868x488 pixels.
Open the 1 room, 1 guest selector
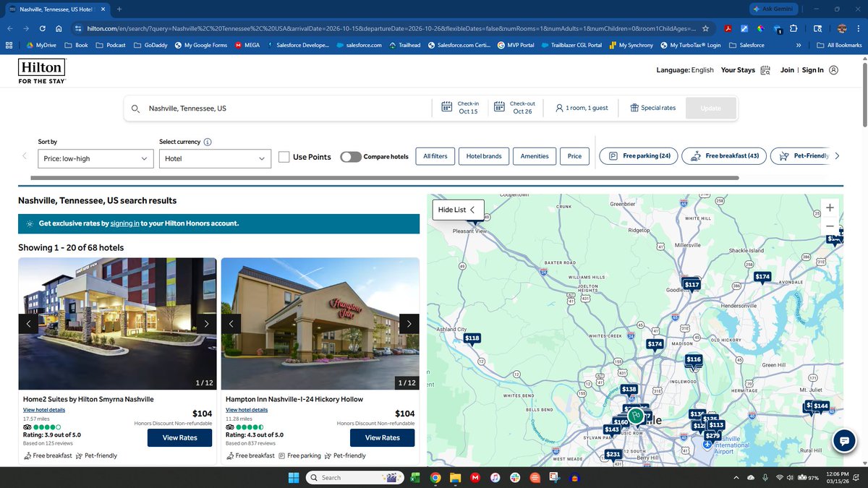[x=582, y=108]
